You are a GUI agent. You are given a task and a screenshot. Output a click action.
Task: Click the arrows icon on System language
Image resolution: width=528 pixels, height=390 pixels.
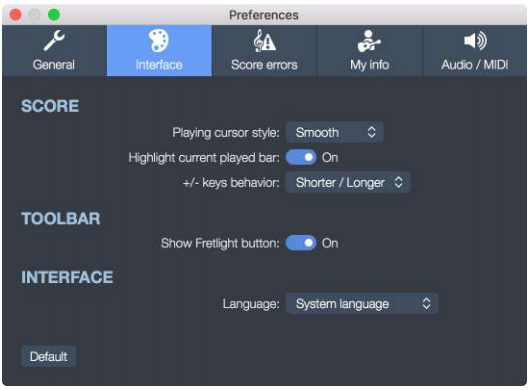click(x=426, y=303)
